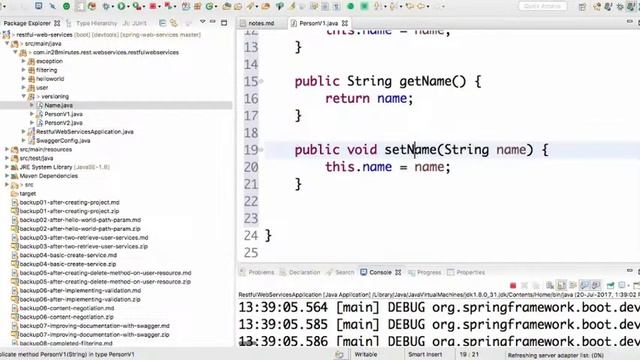Screen dimensions: 640x360
Task: Expand the user package
Action: pyautogui.click(x=24, y=87)
